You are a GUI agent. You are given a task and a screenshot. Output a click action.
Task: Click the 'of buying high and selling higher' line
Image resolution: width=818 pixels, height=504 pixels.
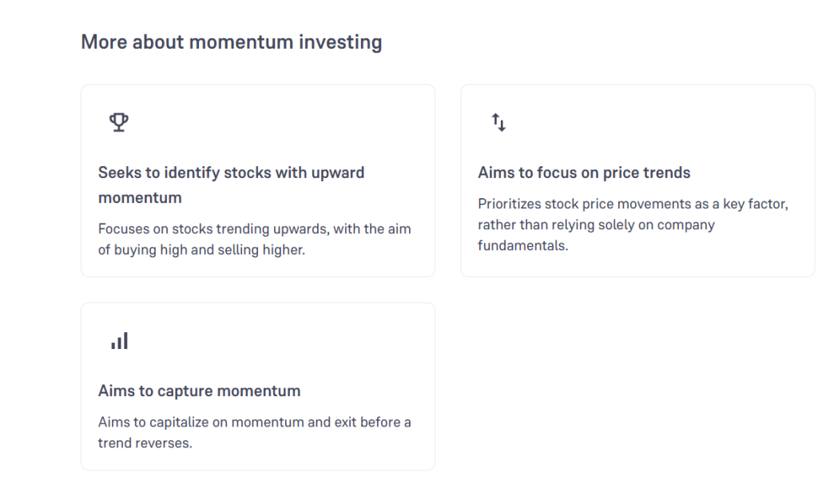point(201,250)
